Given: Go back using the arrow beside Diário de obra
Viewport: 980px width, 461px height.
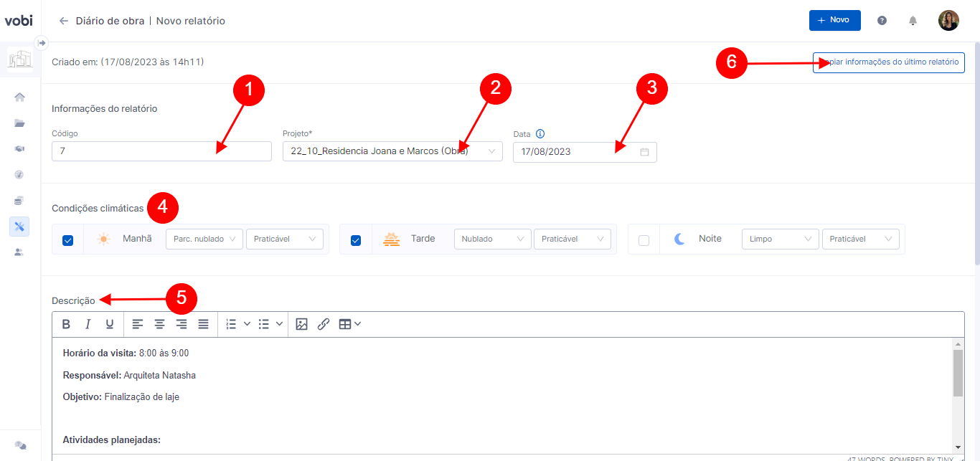Looking at the screenshot, I should click(64, 21).
